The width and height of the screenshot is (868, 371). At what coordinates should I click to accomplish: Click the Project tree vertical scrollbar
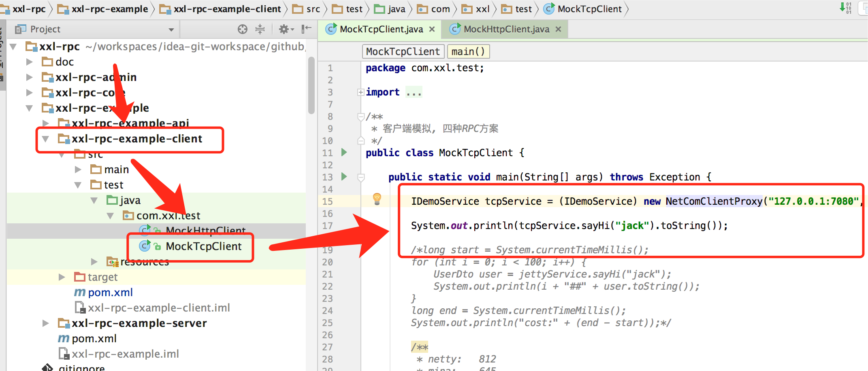click(x=311, y=85)
